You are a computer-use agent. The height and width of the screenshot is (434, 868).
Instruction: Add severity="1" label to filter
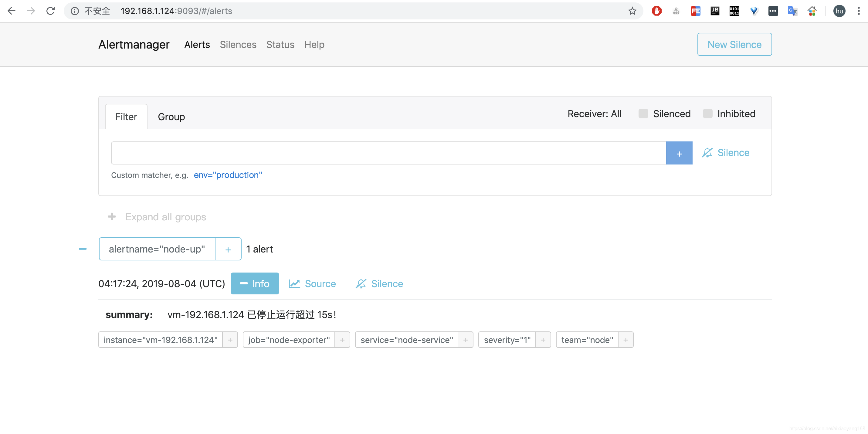pos(543,340)
